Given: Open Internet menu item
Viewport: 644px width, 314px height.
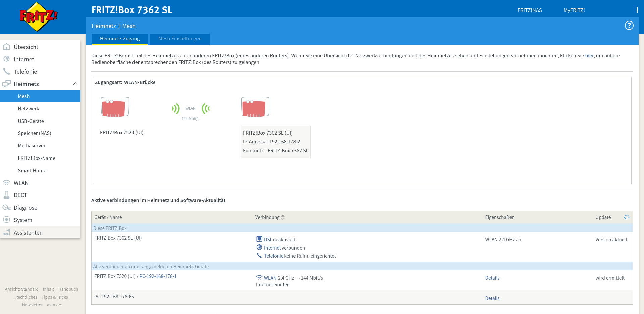Looking at the screenshot, I should click(x=40, y=59).
